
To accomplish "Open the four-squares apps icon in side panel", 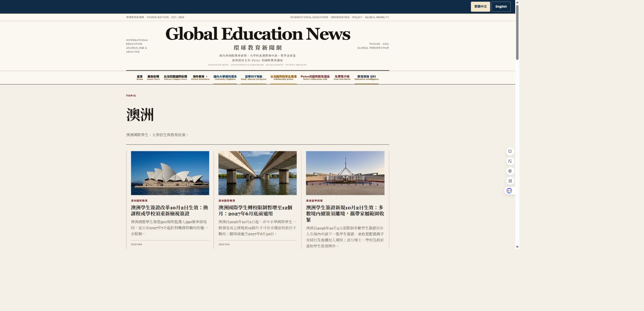I will click(x=510, y=181).
